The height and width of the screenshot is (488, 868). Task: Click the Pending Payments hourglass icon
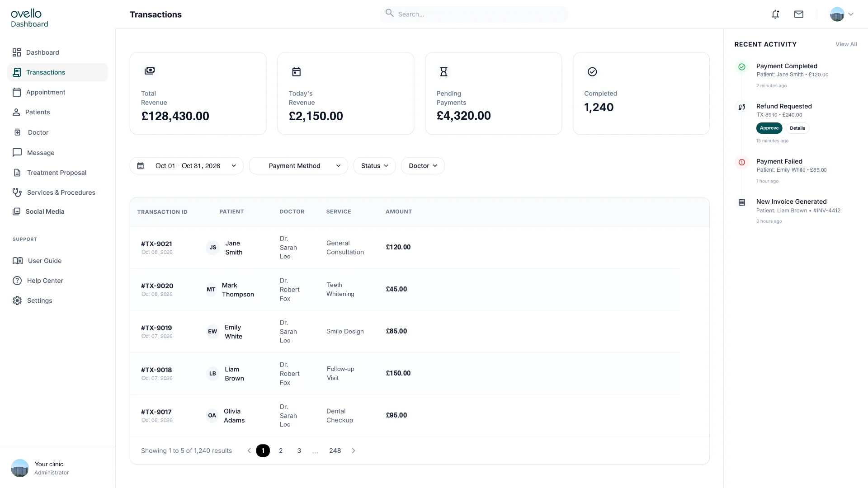click(443, 72)
